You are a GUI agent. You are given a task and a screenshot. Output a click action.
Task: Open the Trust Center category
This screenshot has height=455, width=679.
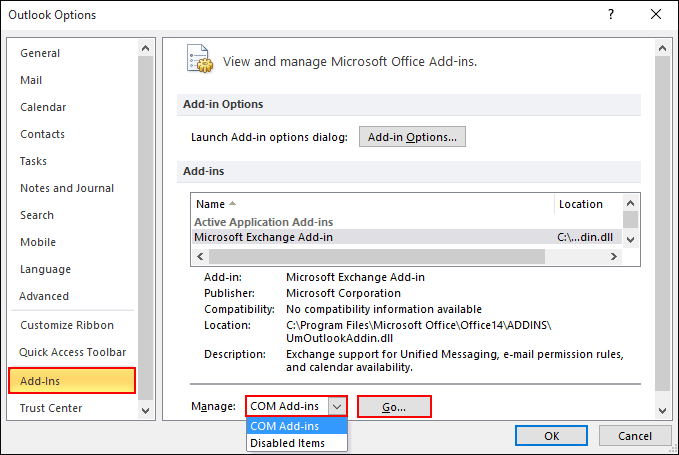point(51,408)
